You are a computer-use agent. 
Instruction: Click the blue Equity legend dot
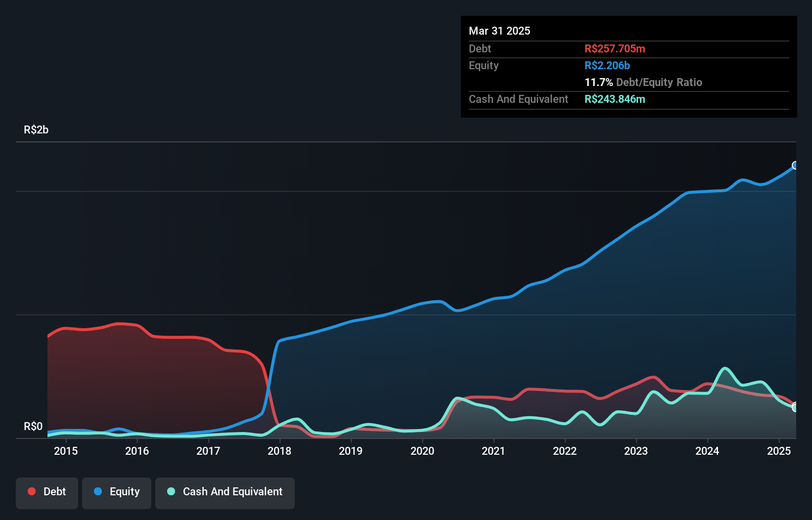(x=98, y=491)
